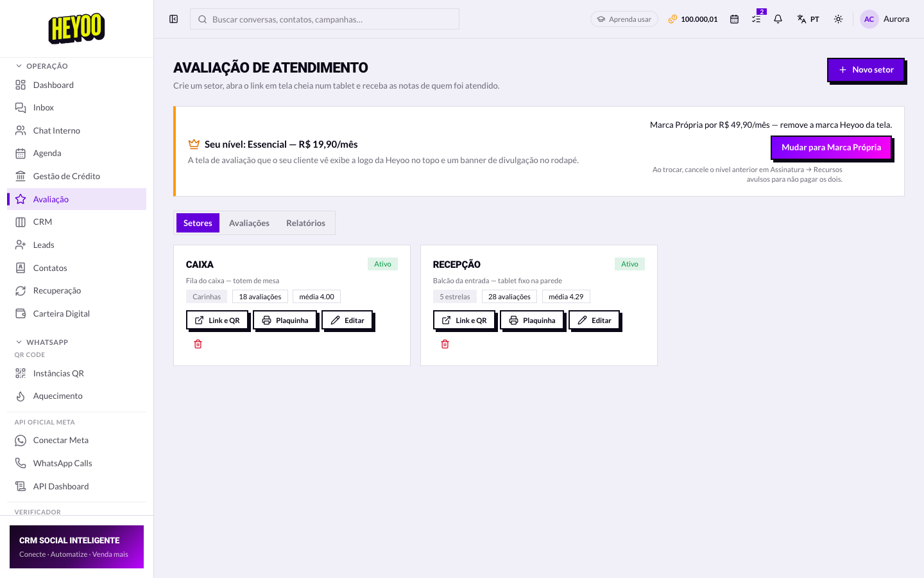Open WhatsApp Calls in sidebar
The image size is (924, 578).
coord(77,463)
